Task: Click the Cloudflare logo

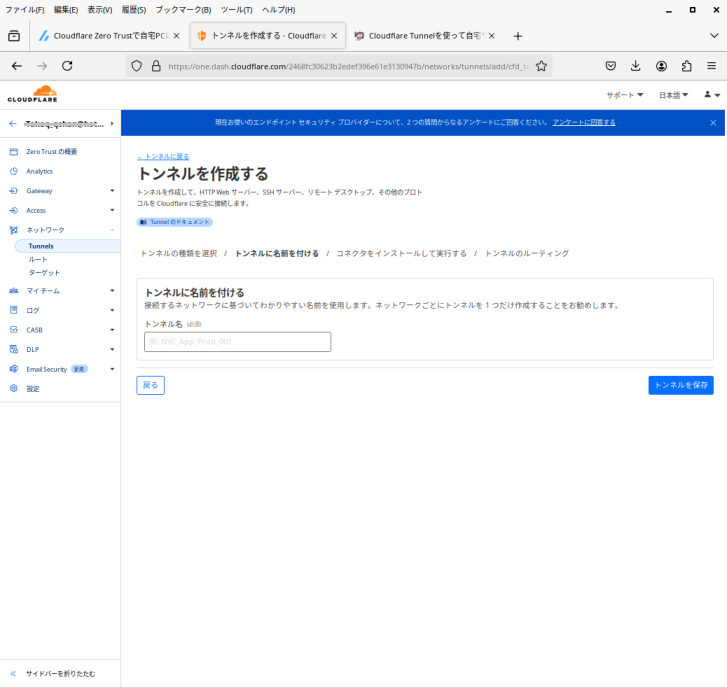Action: point(32,94)
